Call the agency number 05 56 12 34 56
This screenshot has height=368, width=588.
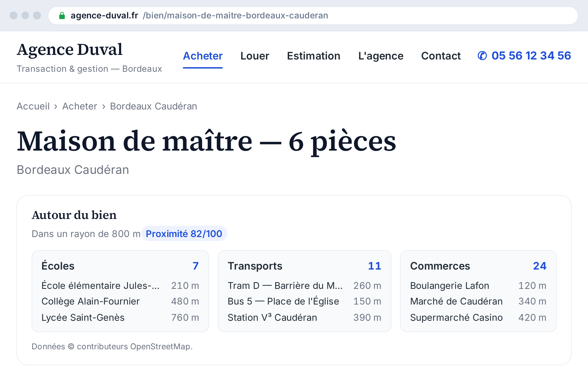pos(531,56)
